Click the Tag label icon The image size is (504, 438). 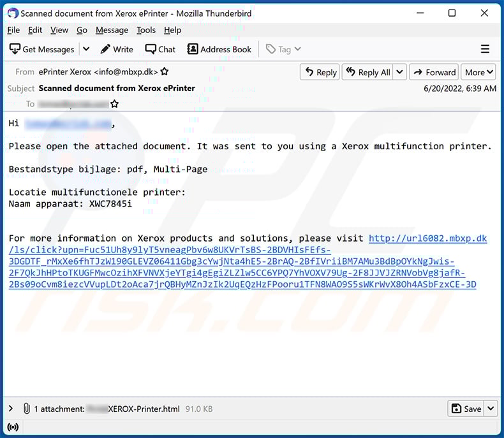point(271,49)
